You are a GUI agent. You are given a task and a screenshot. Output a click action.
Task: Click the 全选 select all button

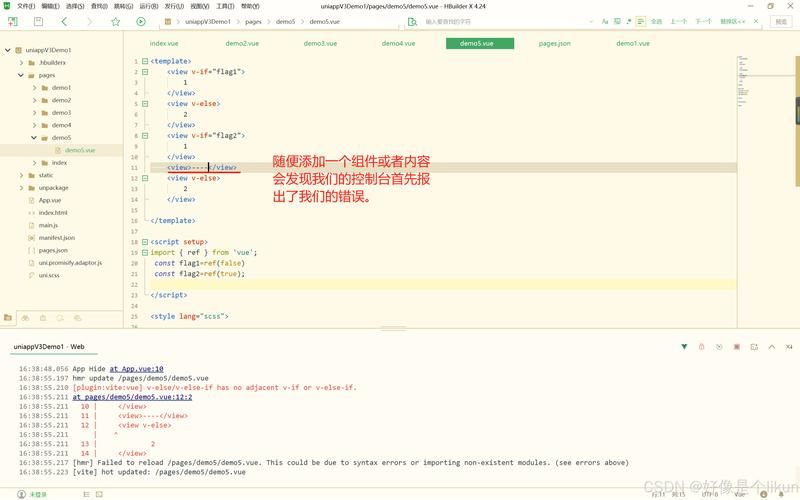(x=657, y=21)
